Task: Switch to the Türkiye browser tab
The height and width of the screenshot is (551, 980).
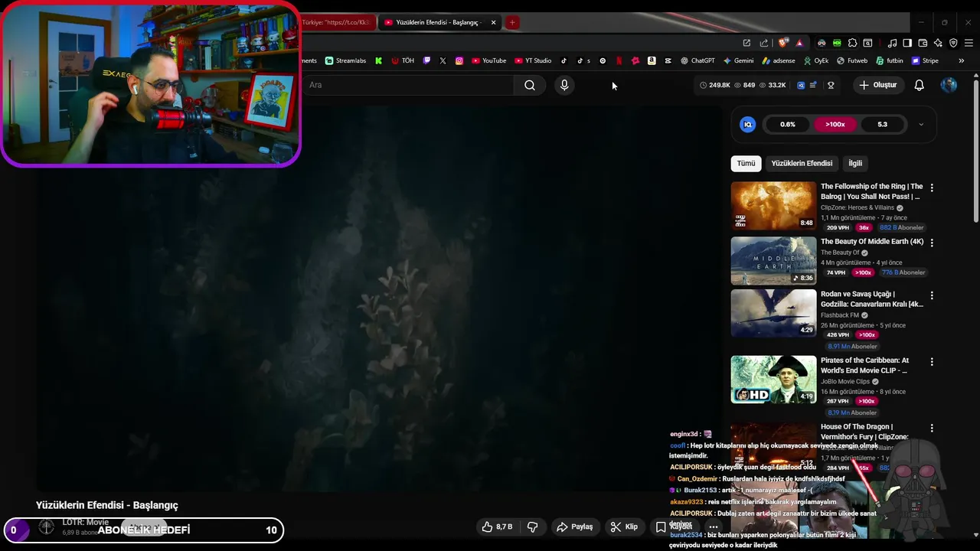Action: tap(338, 22)
